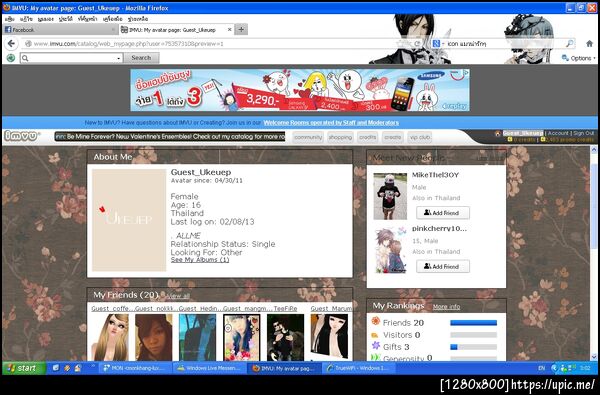Open the MikeTheI3OY profile name
This screenshot has width=600, height=395.
tap(435, 175)
